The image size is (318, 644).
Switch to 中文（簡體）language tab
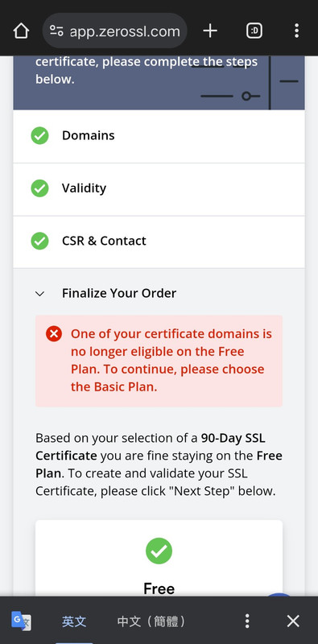151,621
